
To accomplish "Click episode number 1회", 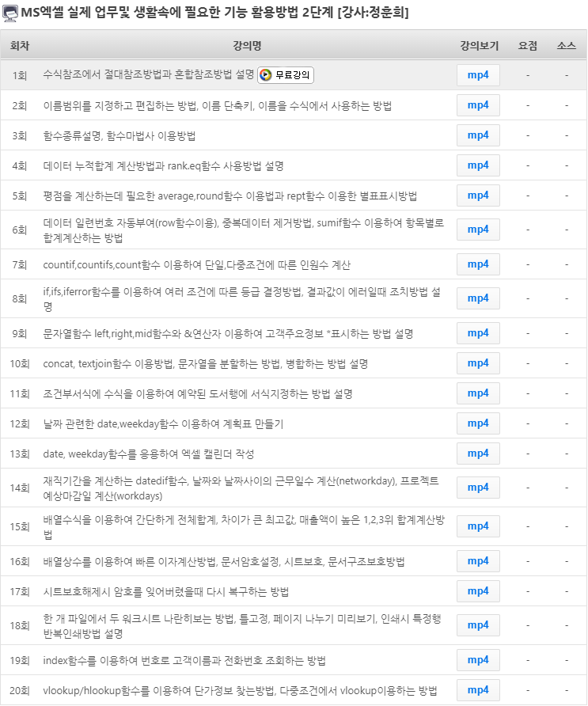I will [19, 75].
